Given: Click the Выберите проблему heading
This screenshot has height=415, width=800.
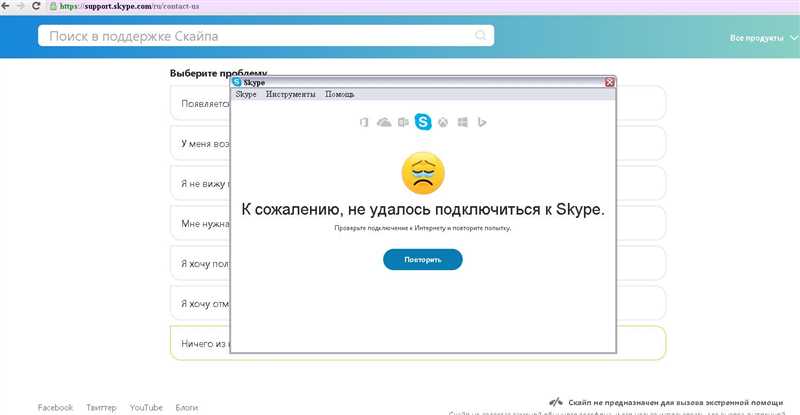Looking at the screenshot, I should pyautogui.click(x=218, y=73).
